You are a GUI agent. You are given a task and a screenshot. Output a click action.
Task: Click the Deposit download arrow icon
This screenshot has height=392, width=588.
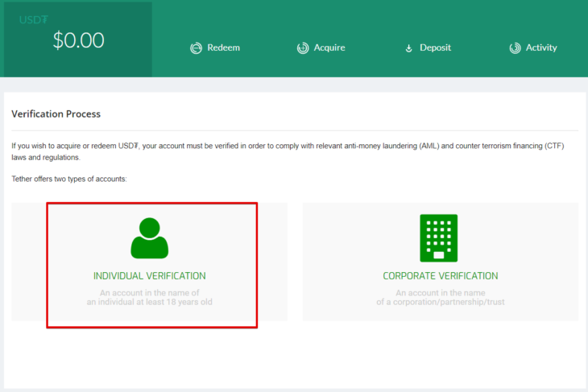coord(408,48)
